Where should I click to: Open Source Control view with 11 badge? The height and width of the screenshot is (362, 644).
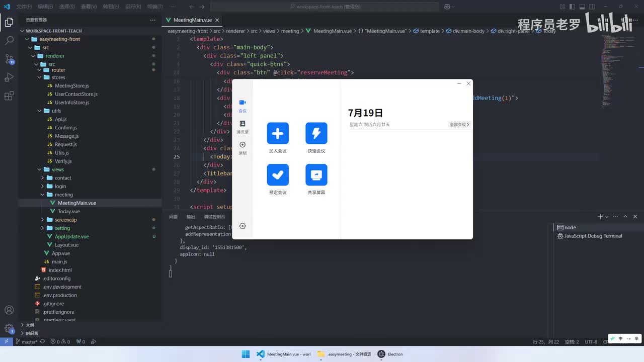point(9,59)
